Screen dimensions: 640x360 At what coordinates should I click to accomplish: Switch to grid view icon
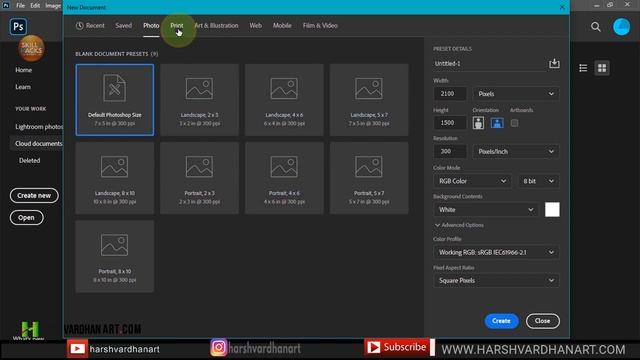pos(602,68)
